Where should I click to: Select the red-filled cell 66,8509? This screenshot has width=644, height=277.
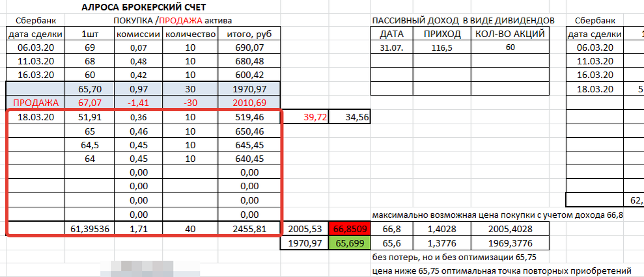click(350, 229)
